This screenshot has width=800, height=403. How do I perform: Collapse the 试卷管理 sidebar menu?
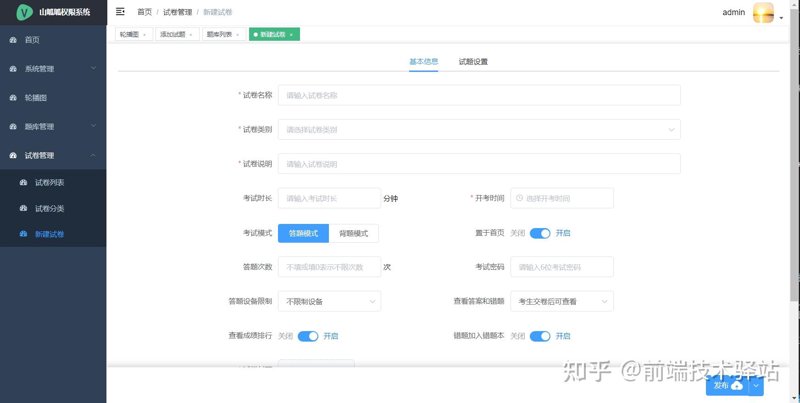pyautogui.click(x=53, y=155)
